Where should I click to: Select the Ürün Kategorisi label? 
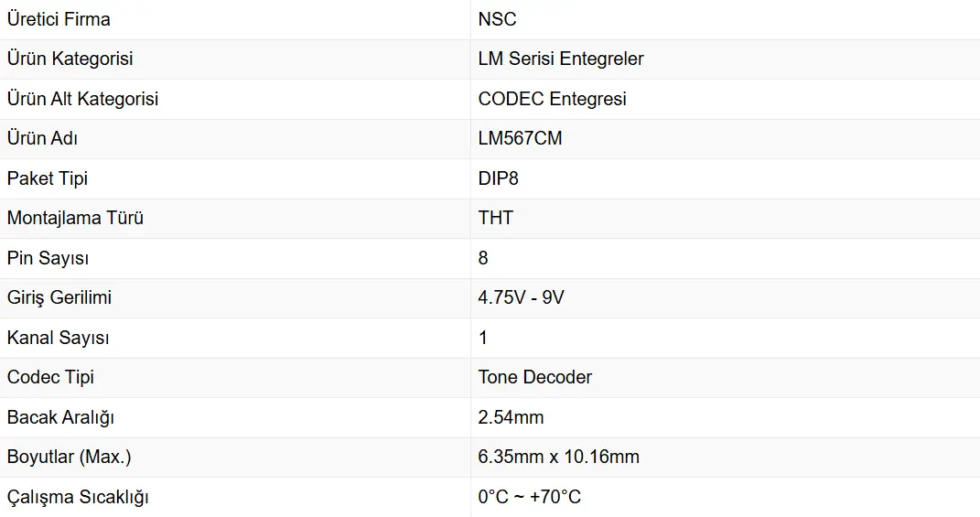pos(70,59)
